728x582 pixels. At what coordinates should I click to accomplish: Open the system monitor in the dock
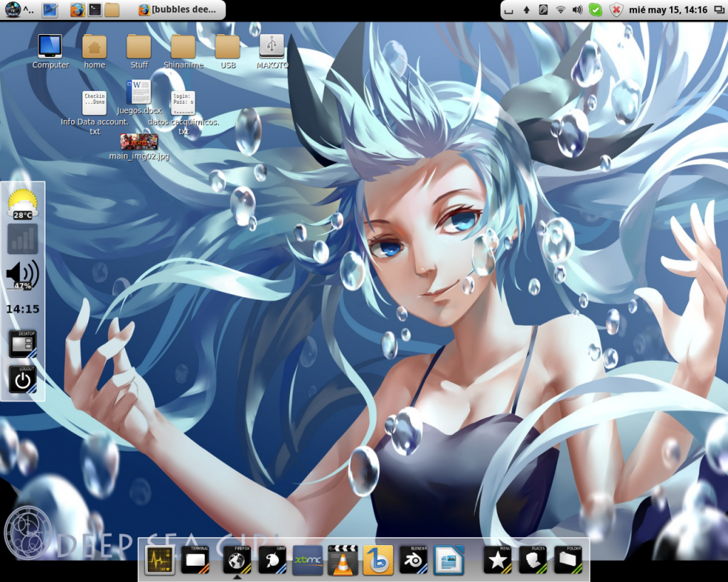click(160, 560)
